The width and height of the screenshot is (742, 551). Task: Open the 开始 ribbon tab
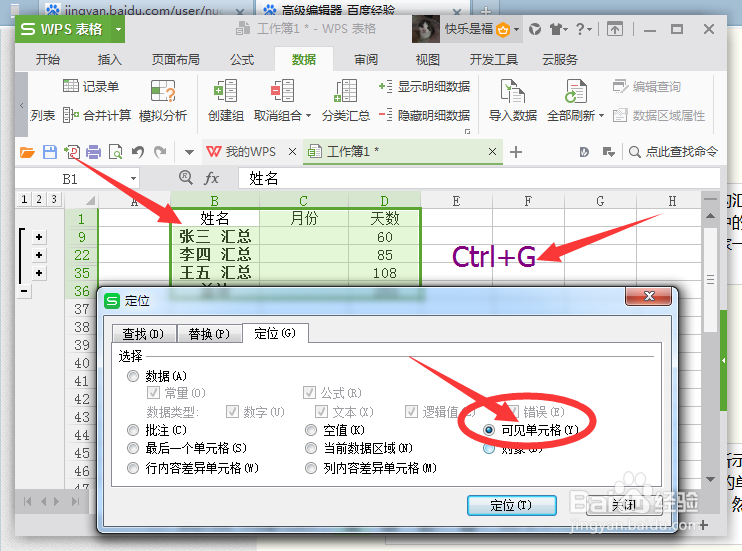(x=48, y=60)
